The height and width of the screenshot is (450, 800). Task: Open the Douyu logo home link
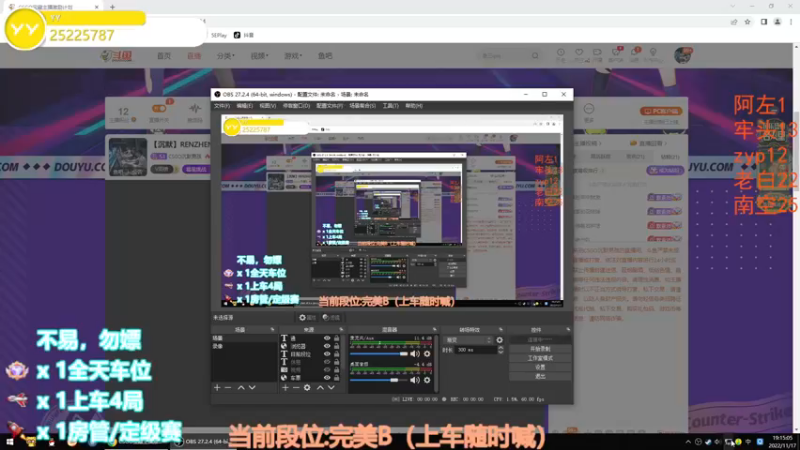(116, 56)
